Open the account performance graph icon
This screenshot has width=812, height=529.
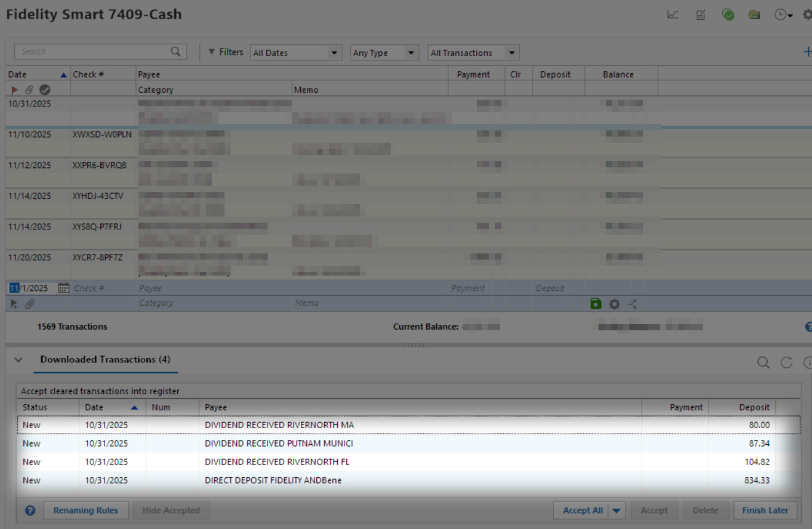coord(673,15)
